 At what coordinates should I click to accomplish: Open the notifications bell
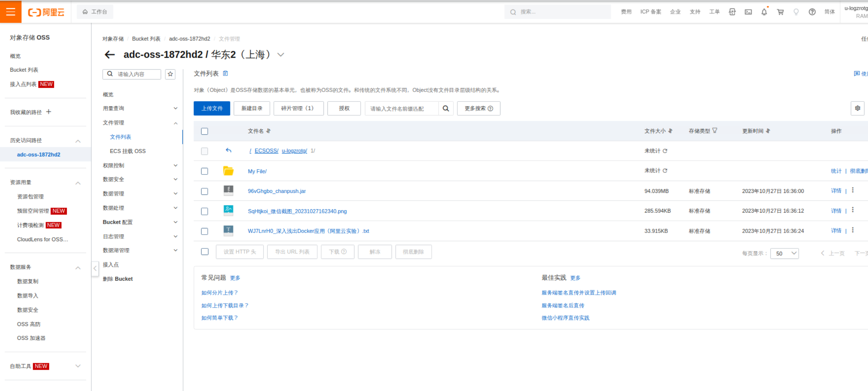(764, 12)
